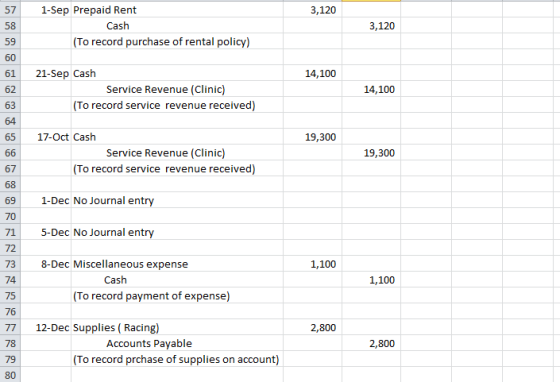Select the Prepaid Rent cell

point(177,10)
